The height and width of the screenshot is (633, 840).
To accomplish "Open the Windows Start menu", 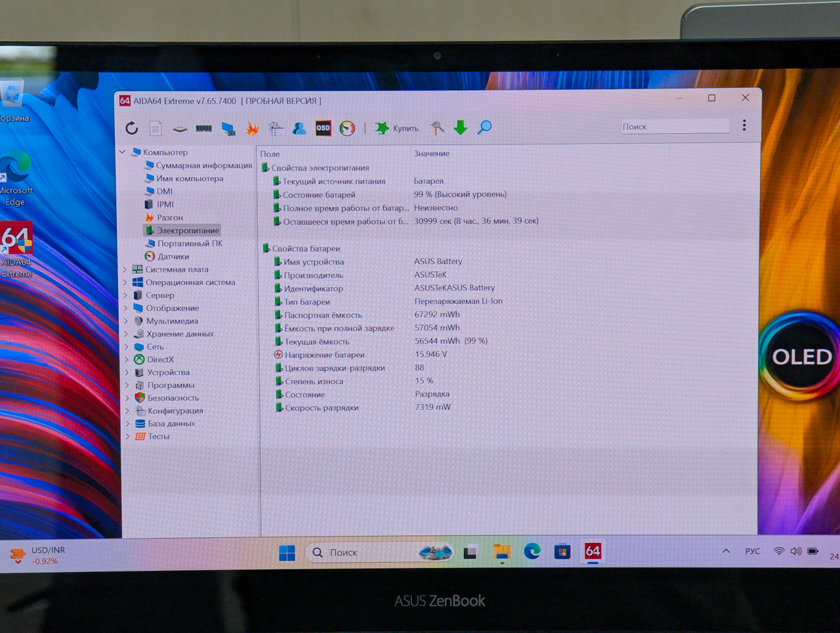I will [287, 553].
